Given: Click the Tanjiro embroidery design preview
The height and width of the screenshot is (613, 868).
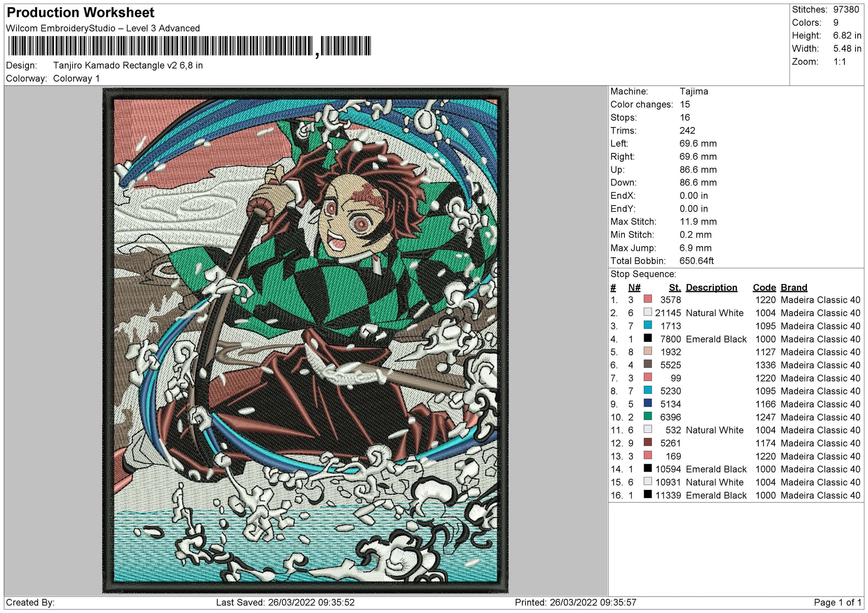Looking at the screenshot, I should [x=305, y=340].
